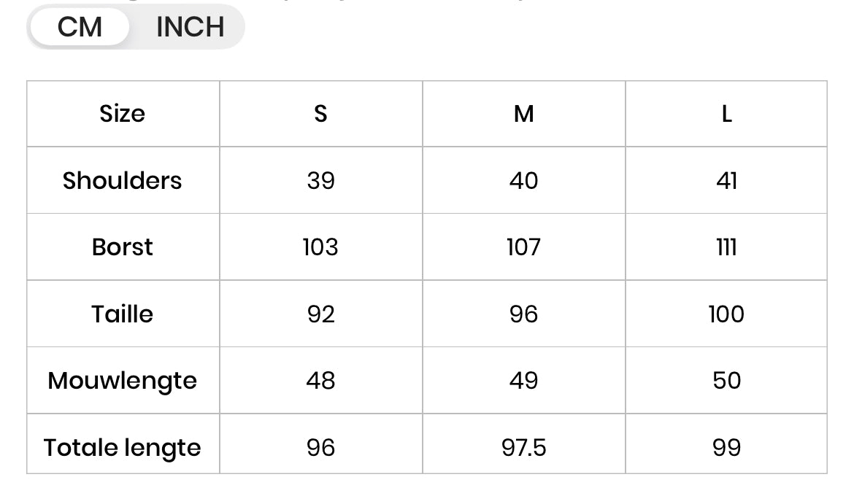Screen dimensions: 854x504
Task: Select the L size column header
Action: (726, 114)
